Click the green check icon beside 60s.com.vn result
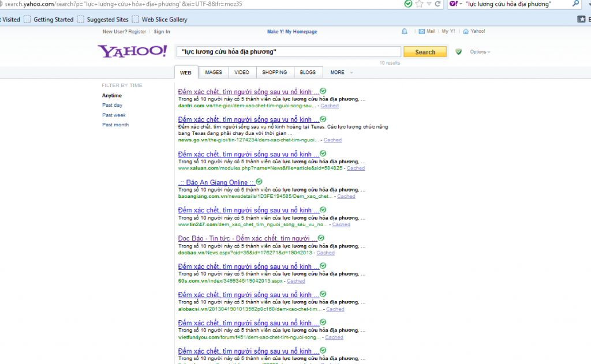Image resolution: width=591 pixels, height=364 pixels. [x=323, y=266]
